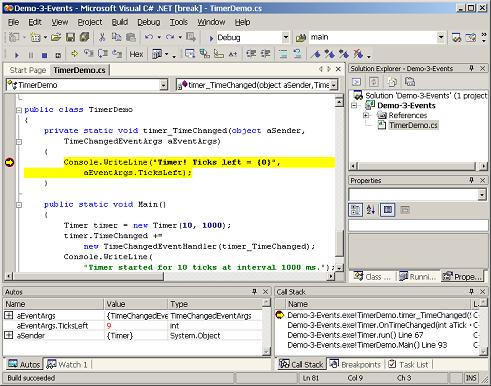Open the TimerDemo class dropdown
The width and height of the screenshot is (491, 386).
tap(163, 85)
